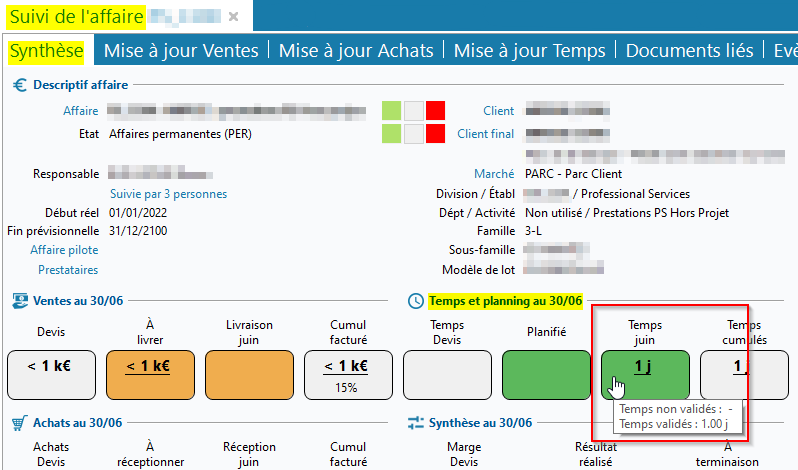Open the Mise à jour Achats tab
Screen dimensions: 798x470
coord(356,51)
